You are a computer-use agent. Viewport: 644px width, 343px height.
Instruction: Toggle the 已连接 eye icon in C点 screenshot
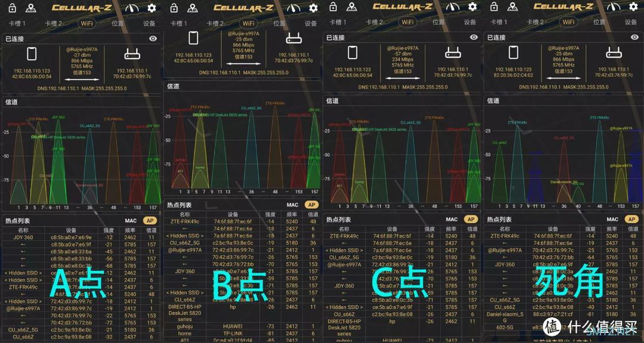click(x=473, y=38)
